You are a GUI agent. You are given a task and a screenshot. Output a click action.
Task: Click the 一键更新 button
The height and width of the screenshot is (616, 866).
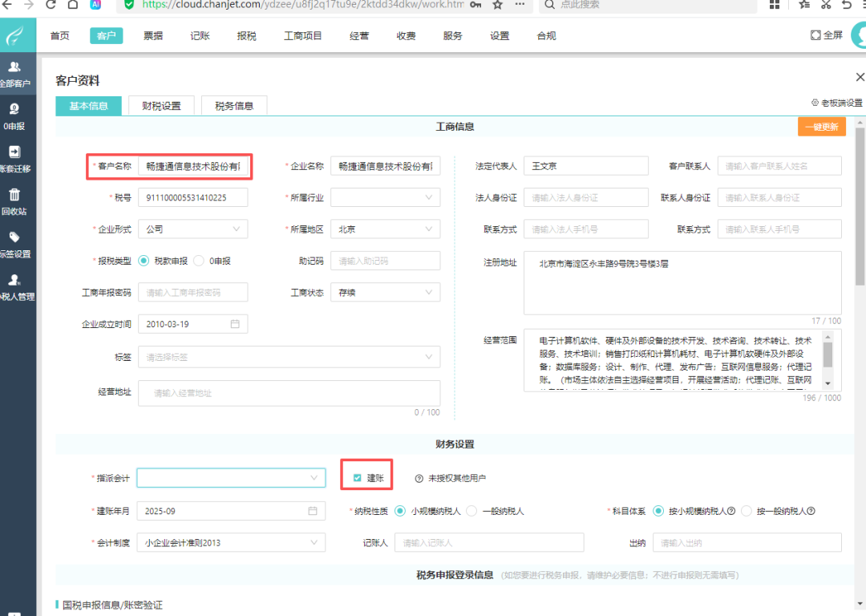click(x=822, y=127)
